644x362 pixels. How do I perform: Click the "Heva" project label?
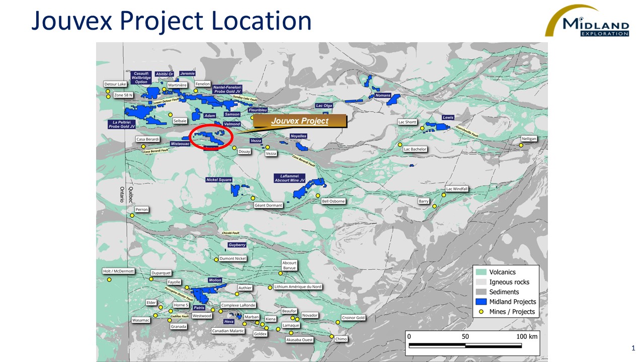coord(229,321)
